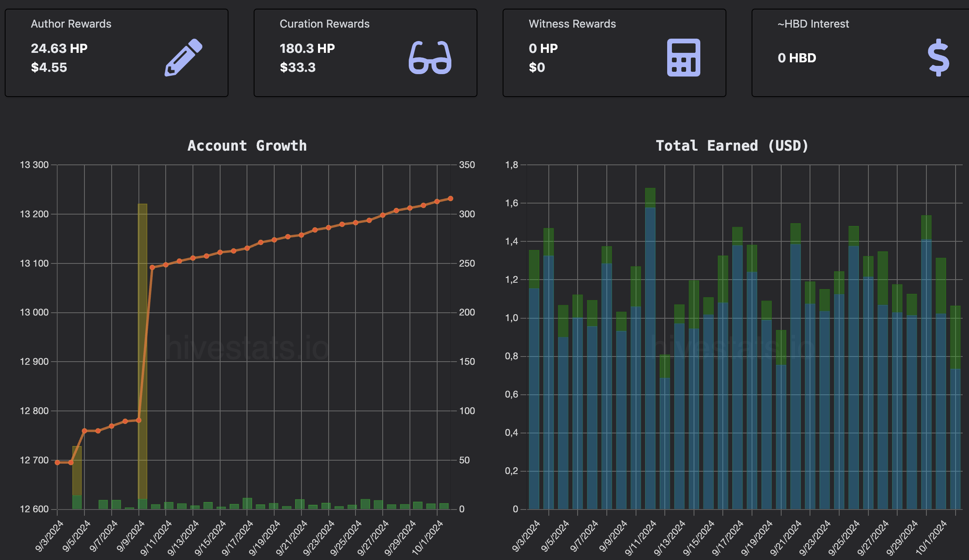Click the tall yellow bar at 9/9/2024

pyautogui.click(x=142, y=351)
